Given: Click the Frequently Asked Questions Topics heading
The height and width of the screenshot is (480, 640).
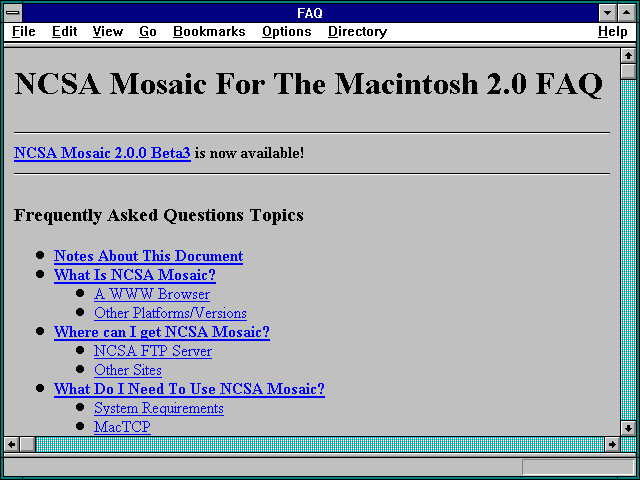Looking at the screenshot, I should click(158, 215).
